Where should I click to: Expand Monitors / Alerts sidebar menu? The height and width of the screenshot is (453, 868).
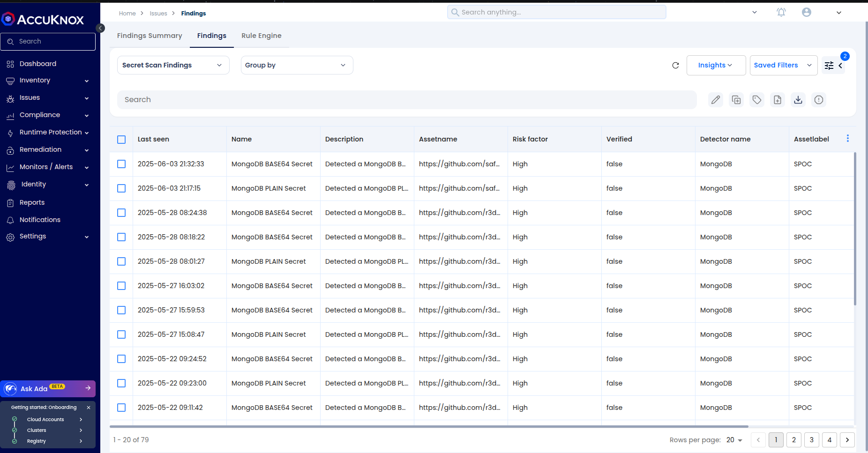coord(48,167)
